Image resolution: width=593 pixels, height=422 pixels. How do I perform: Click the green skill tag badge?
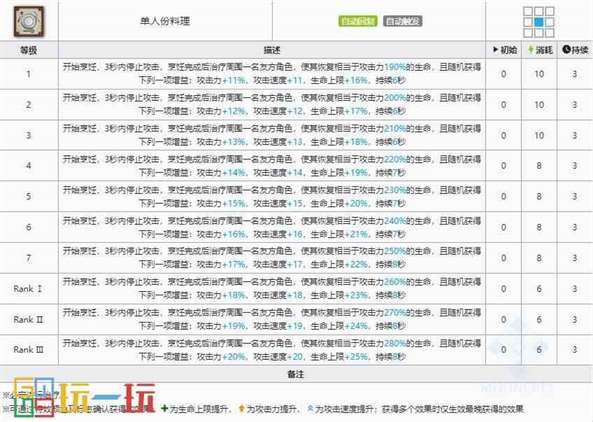coord(357,21)
